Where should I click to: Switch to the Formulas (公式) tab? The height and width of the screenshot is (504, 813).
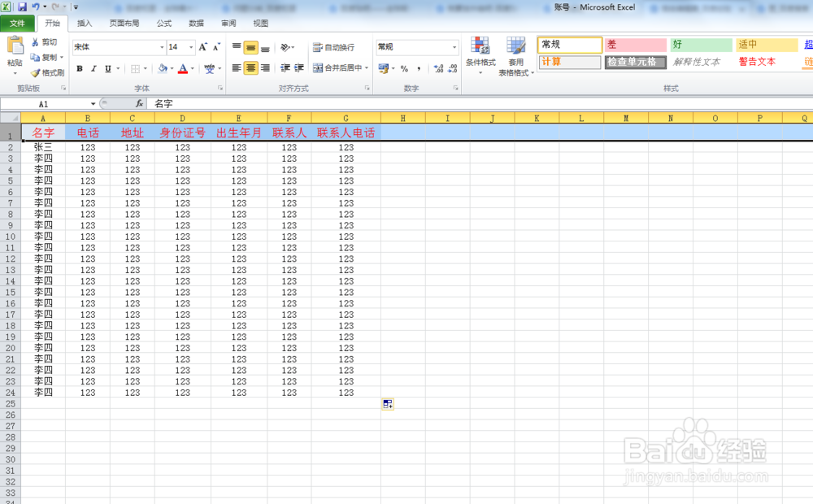(x=164, y=24)
